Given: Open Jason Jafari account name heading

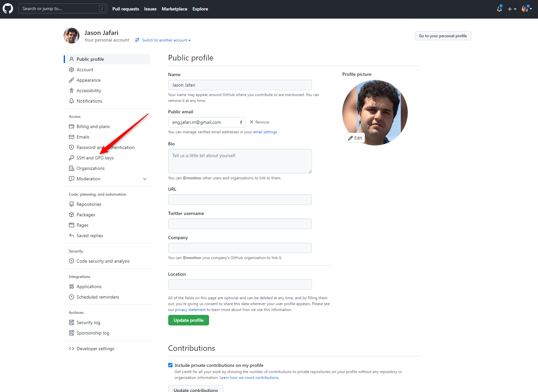Looking at the screenshot, I should pos(101,33).
